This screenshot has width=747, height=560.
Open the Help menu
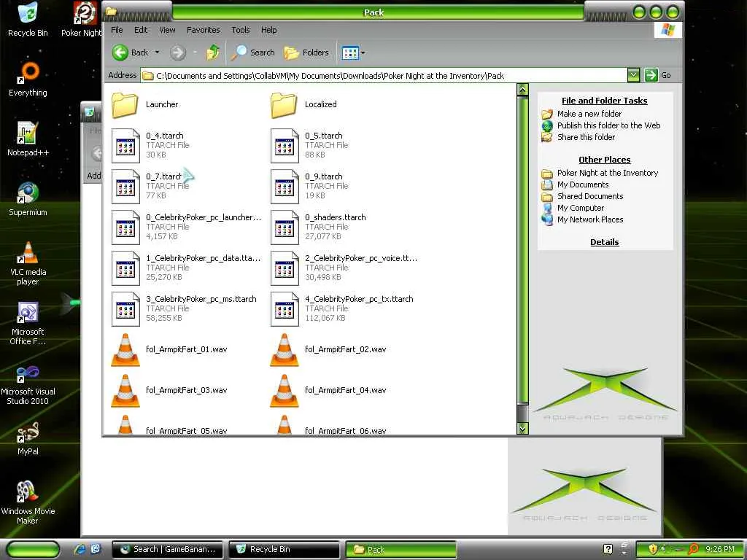click(268, 30)
